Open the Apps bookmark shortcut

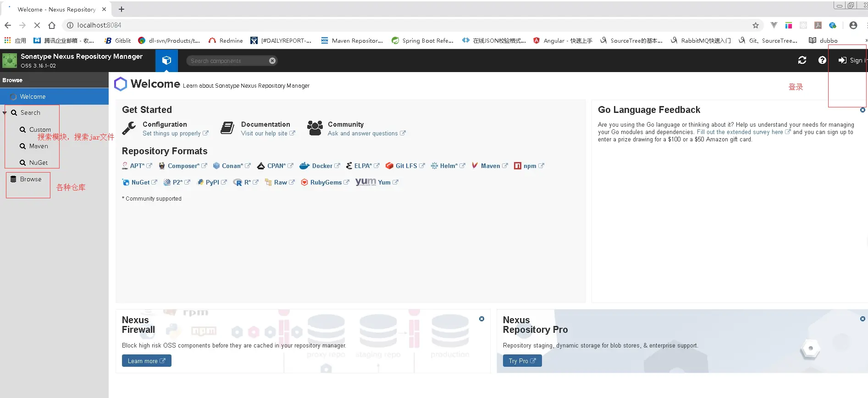15,40
